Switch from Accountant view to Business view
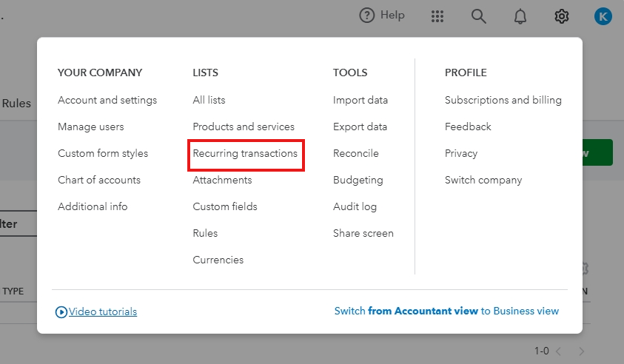Viewport: 624px width, 364px height. point(446,311)
